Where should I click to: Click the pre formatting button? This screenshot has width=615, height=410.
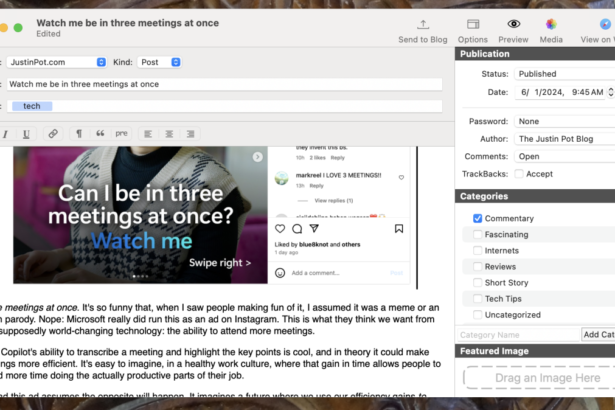[121, 134]
